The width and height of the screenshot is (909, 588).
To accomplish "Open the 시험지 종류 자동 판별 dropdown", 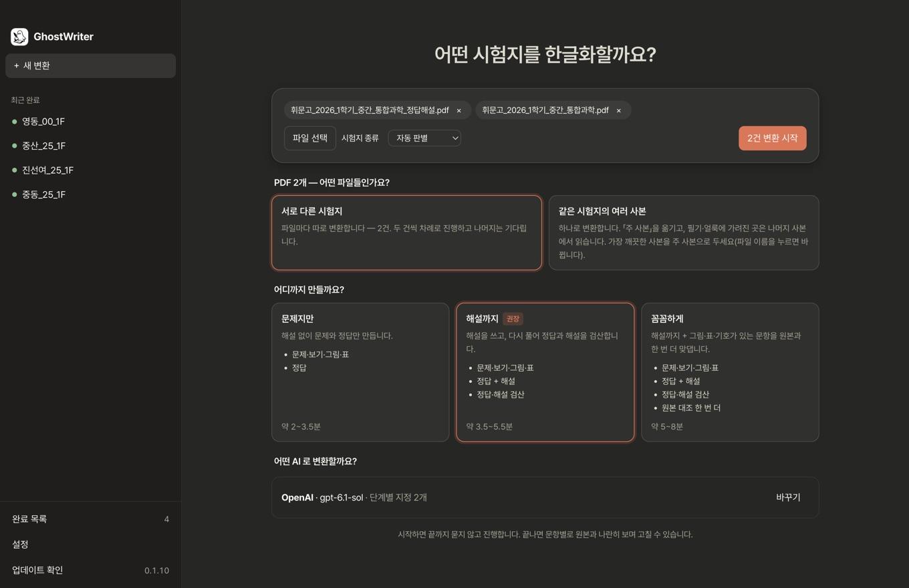I will coord(424,138).
